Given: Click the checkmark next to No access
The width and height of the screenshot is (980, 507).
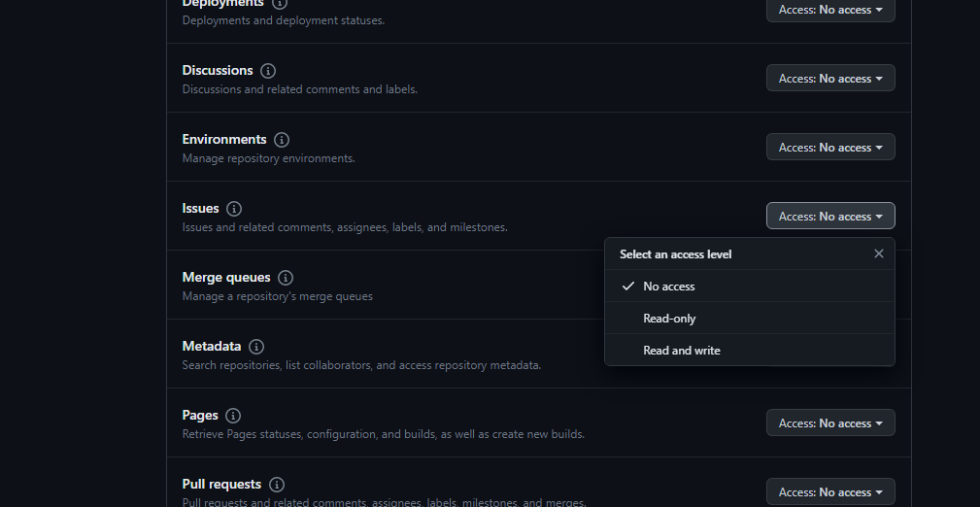Looking at the screenshot, I should [628, 287].
